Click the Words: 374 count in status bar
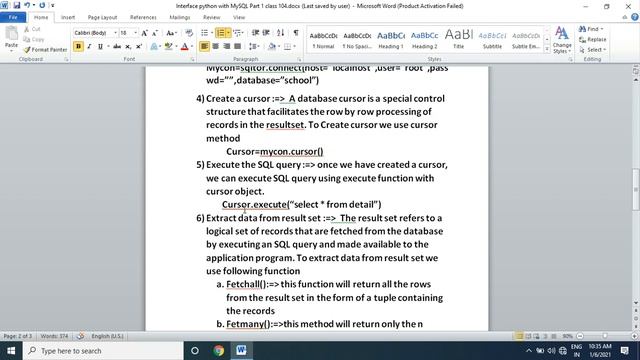Screen dimensions: 640x360 [54, 336]
